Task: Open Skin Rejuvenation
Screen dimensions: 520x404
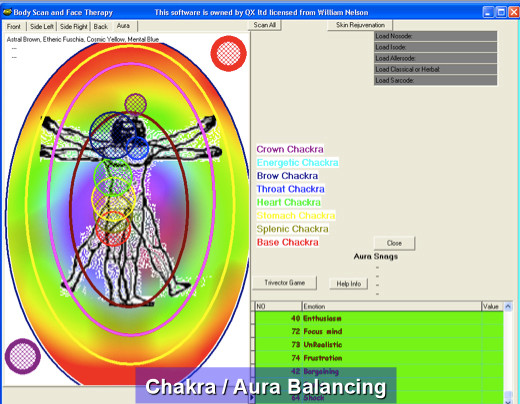Action: coord(360,25)
